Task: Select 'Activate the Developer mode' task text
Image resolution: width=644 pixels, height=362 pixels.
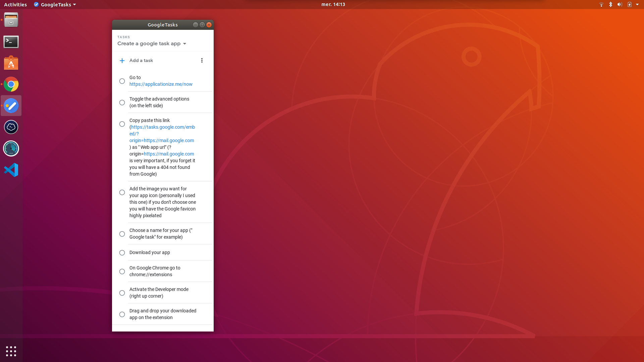Action: coord(159,293)
